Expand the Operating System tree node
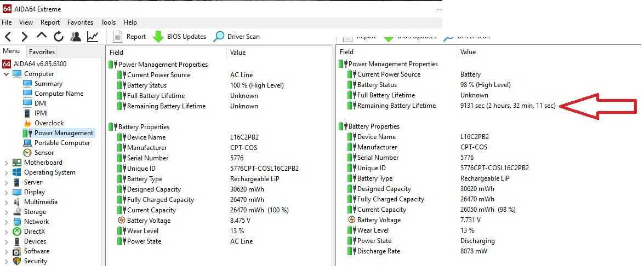This screenshot has height=266, width=644. [x=6, y=172]
